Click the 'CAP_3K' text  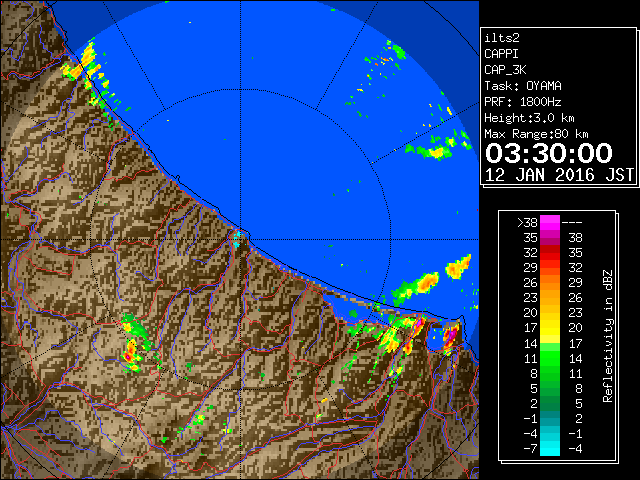point(505,70)
